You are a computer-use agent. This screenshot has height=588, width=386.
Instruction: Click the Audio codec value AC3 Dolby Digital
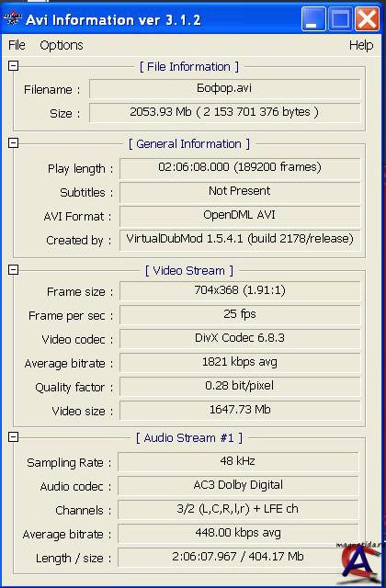pyautogui.click(x=238, y=486)
